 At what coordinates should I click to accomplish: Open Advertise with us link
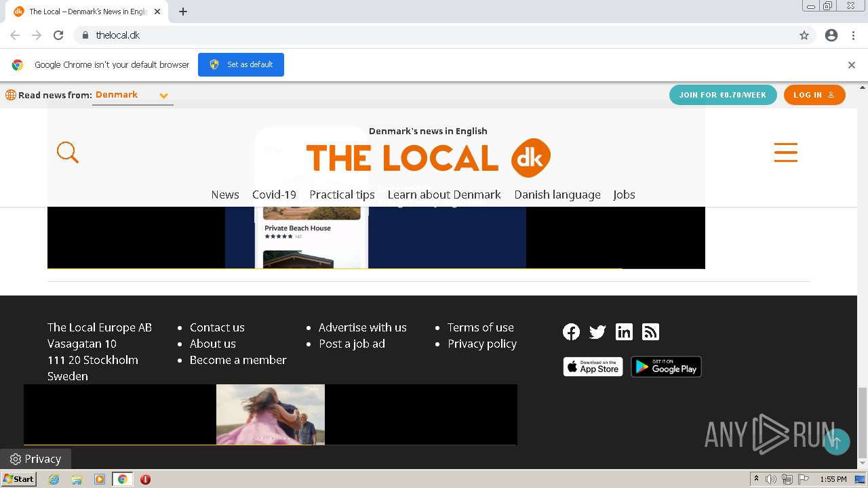coord(363,327)
